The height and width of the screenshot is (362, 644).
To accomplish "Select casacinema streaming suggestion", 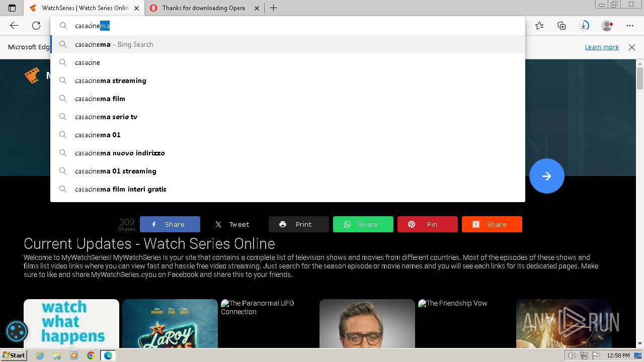I will click(288, 80).
